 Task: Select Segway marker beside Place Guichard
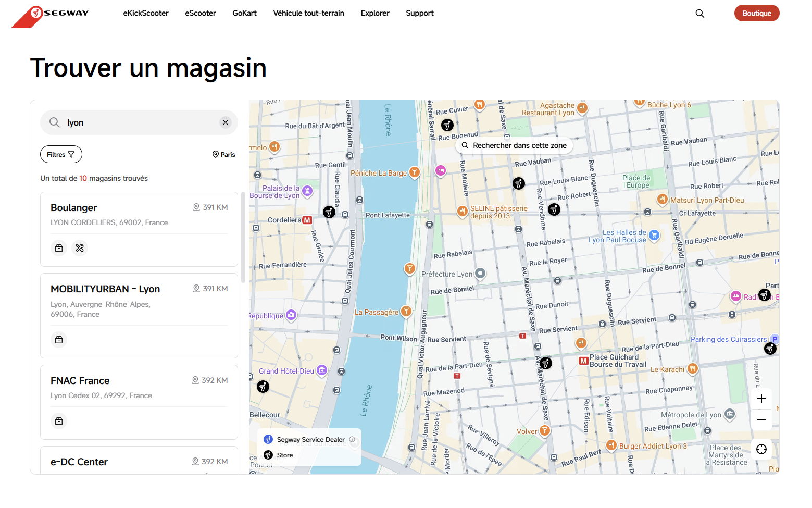[545, 363]
